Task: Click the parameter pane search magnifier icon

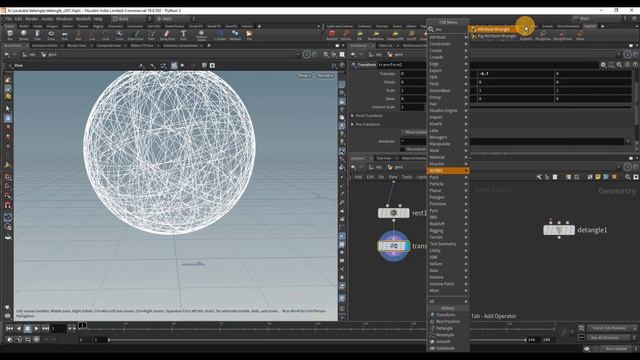Action: (x=619, y=64)
